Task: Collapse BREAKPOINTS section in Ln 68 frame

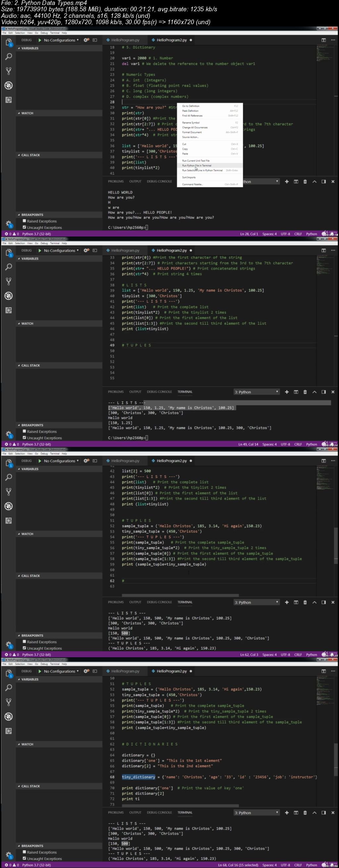Action: point(59,846)
